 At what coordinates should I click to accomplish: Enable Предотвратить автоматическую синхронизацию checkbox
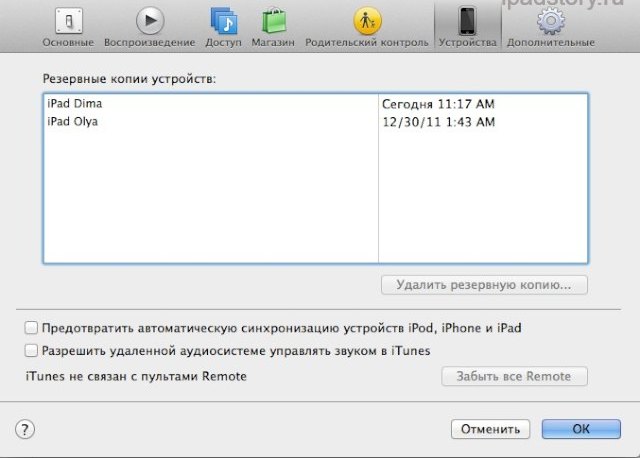coord(31,327)
